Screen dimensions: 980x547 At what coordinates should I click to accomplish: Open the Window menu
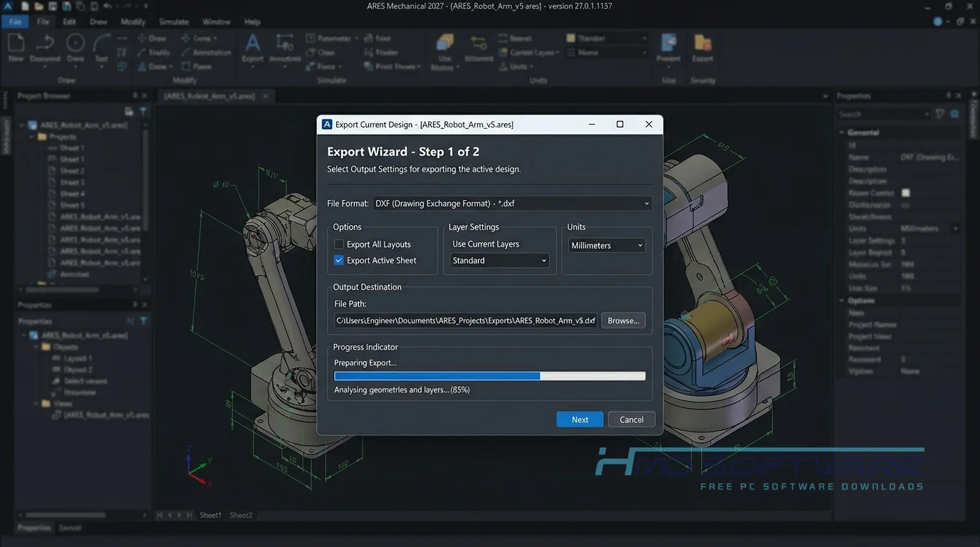[217, 22]
